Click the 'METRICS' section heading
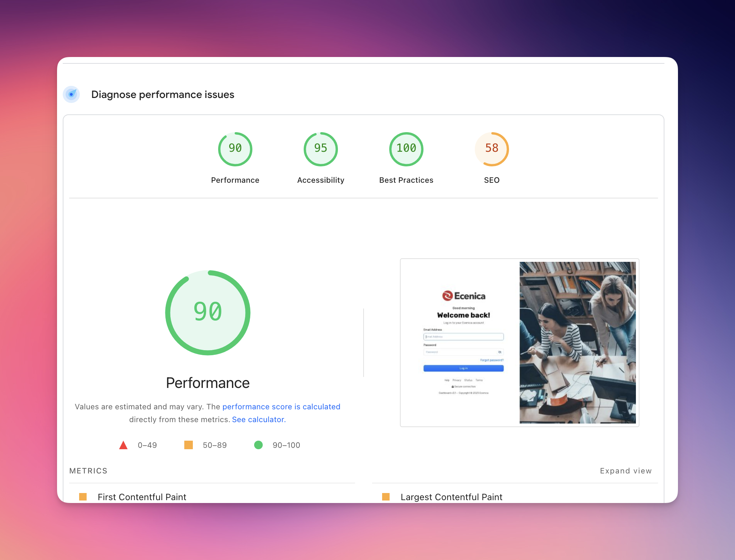 click(x=88, y=471)
